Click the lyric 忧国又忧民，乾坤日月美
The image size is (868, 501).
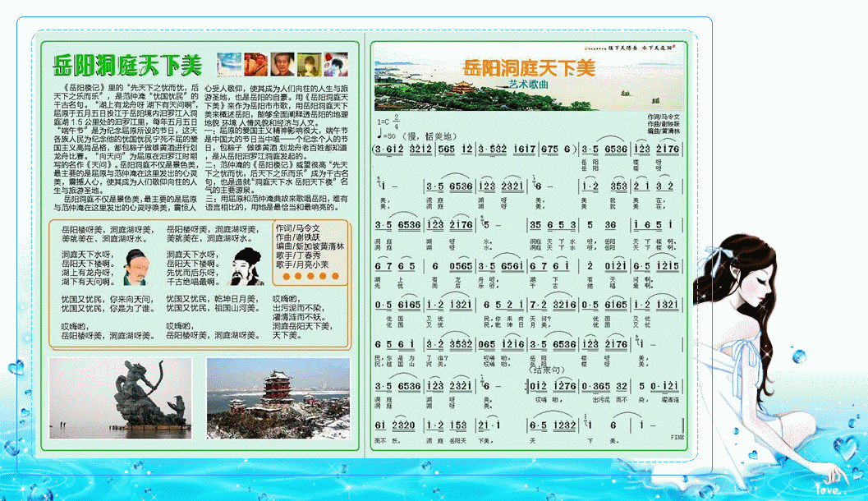(x=213, y=299)
